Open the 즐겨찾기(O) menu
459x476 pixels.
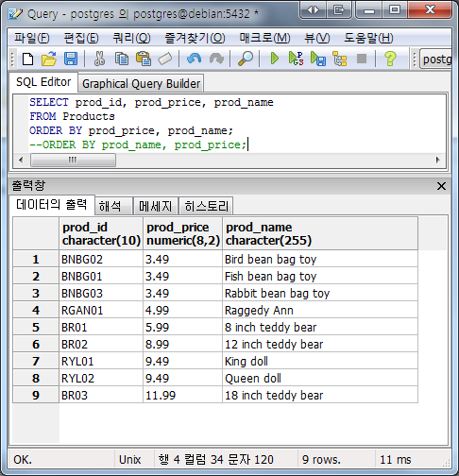(x=195, y=38)
